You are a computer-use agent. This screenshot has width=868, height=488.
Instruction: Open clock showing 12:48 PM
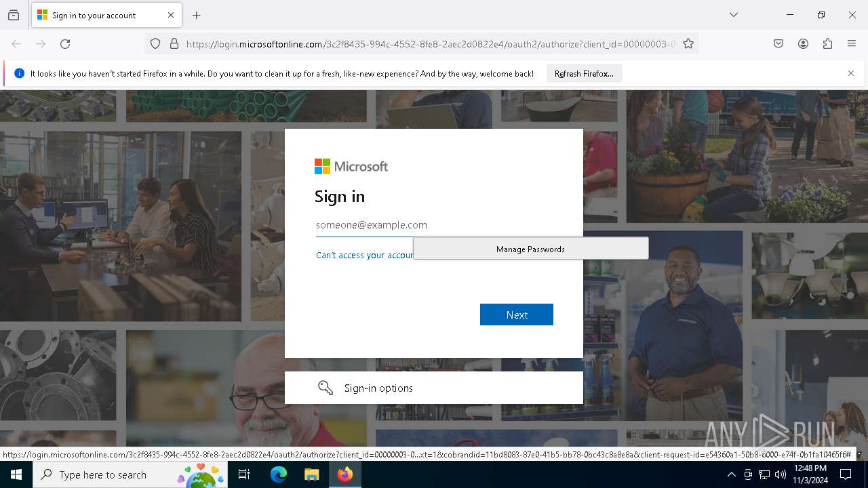pos(810,474)
